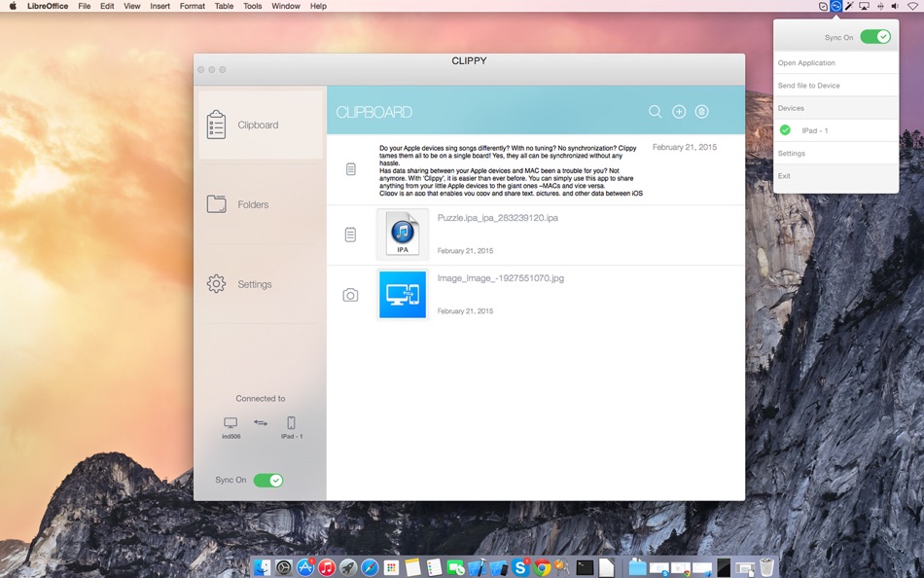Open the Apple menu

click(13, 6)
